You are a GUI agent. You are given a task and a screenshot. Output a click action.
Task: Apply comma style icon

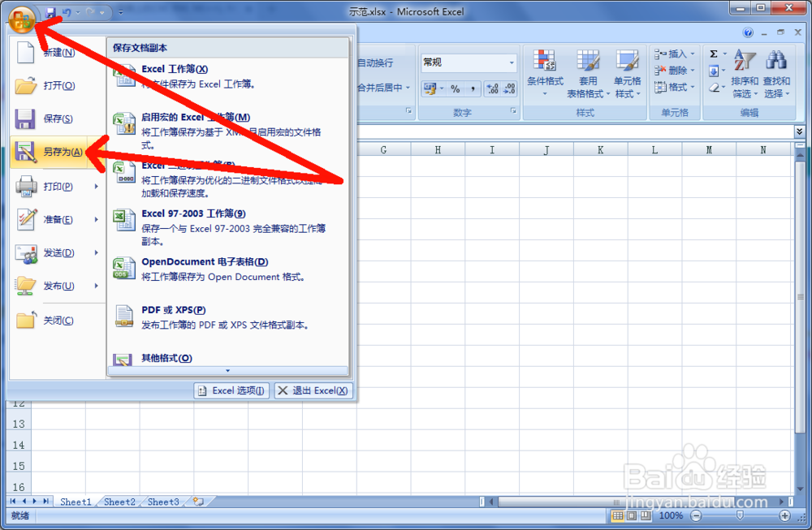[473, 88]
